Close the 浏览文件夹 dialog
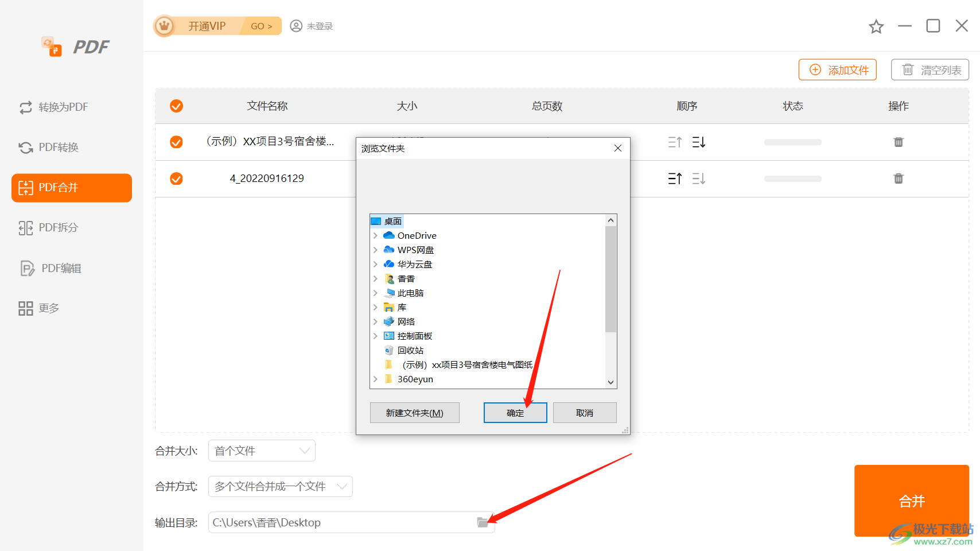The image size is (980, 551). (618, 148)
